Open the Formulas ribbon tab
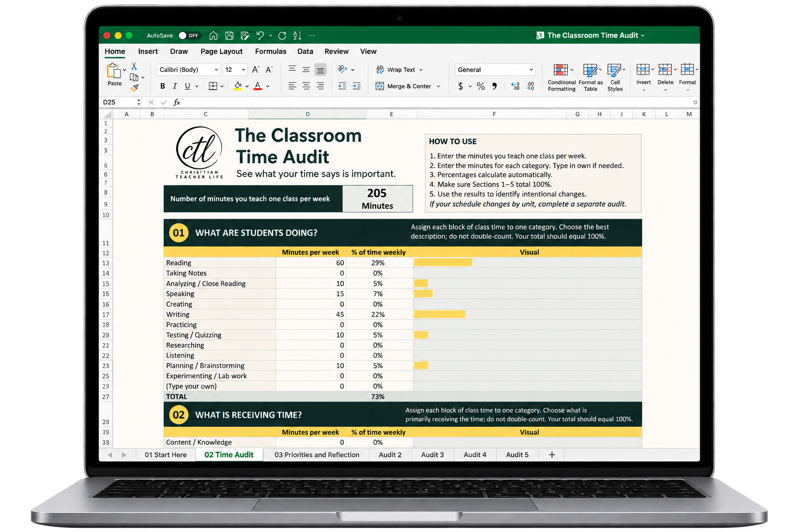 (x=271, y=51)
